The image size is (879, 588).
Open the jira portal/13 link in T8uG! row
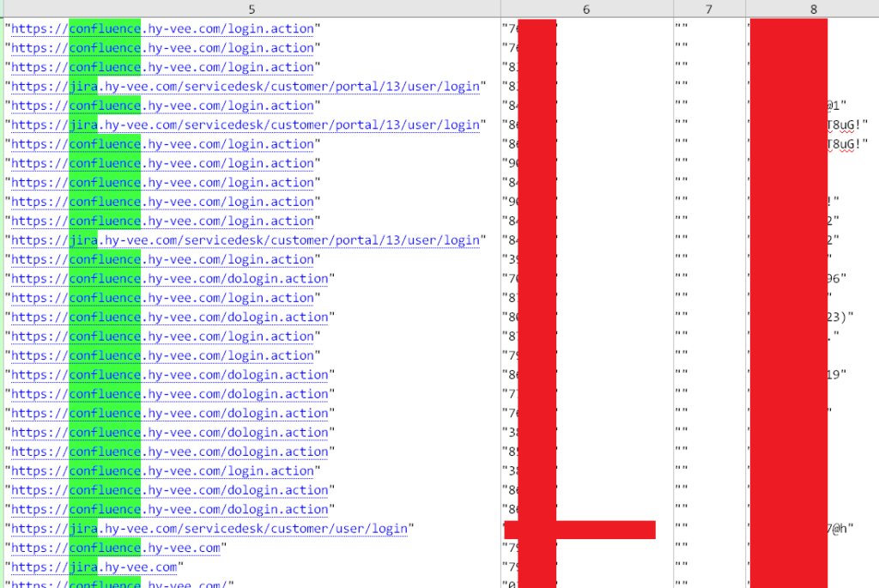click(x=246, y=124)
